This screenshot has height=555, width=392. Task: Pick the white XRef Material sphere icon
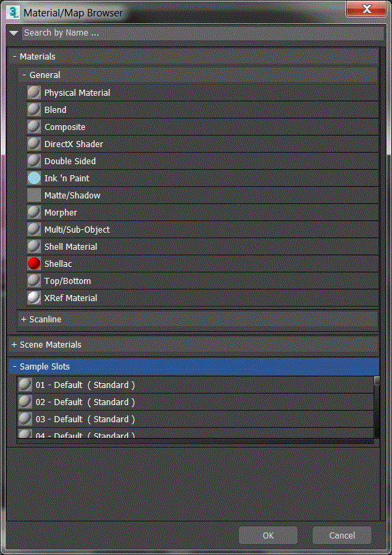[34, 298]
